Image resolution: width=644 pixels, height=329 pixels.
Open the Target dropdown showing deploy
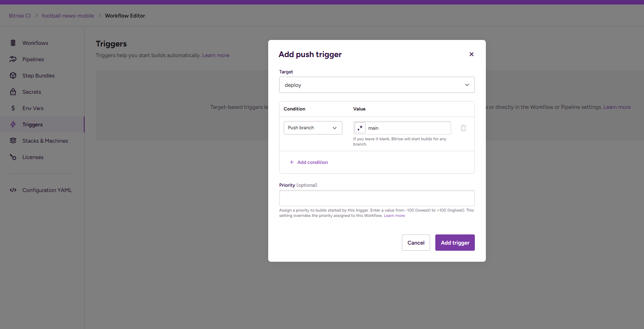377,85
